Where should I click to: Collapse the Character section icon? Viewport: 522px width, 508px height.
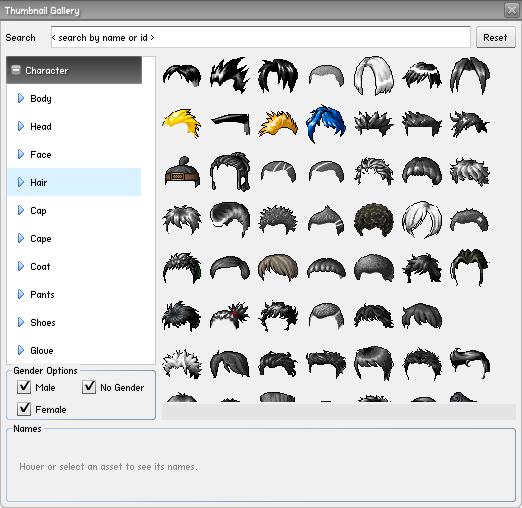point(16,70)
